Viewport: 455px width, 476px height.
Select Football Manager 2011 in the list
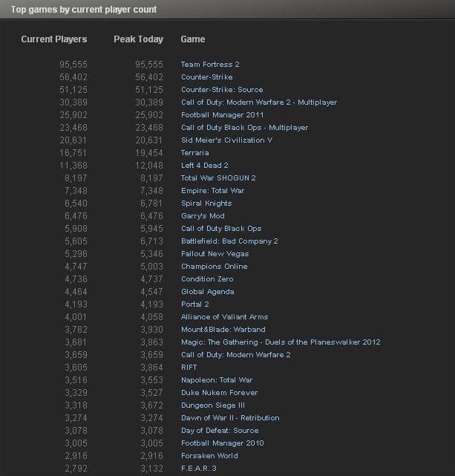point(223,115)
